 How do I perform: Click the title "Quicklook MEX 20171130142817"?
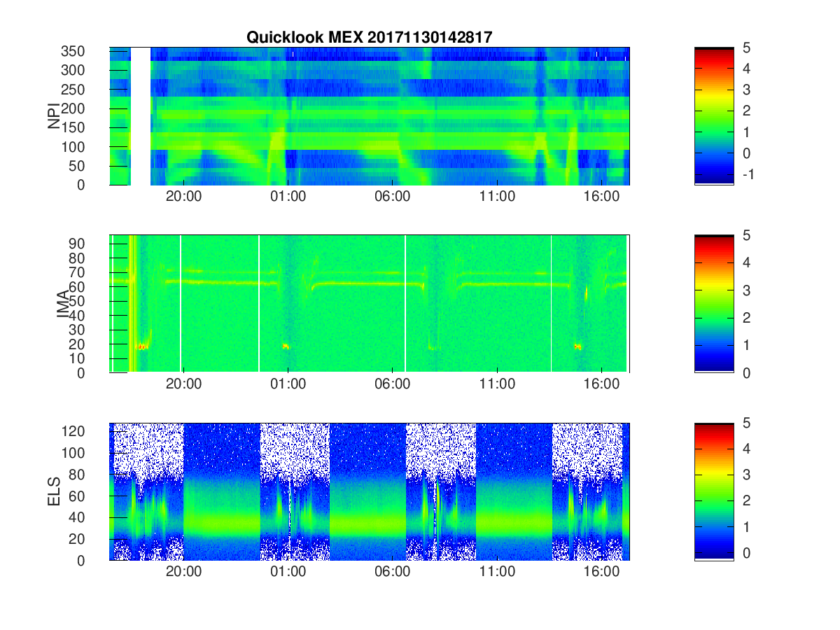tap(368, 38)
